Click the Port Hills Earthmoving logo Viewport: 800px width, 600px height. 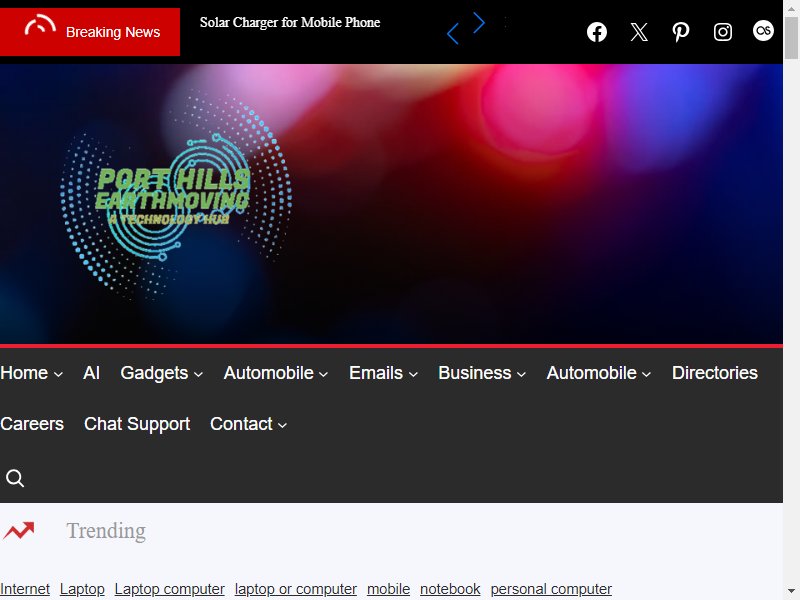(x=176, y=197)
